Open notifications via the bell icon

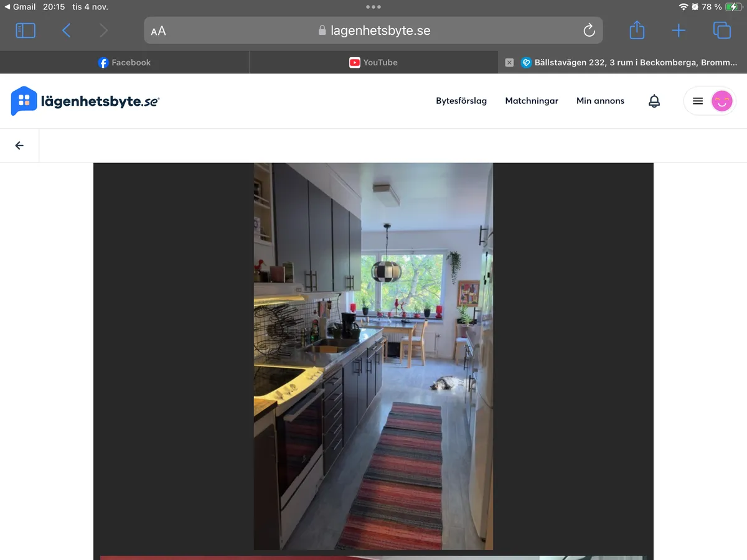click(x=654, y=101)
